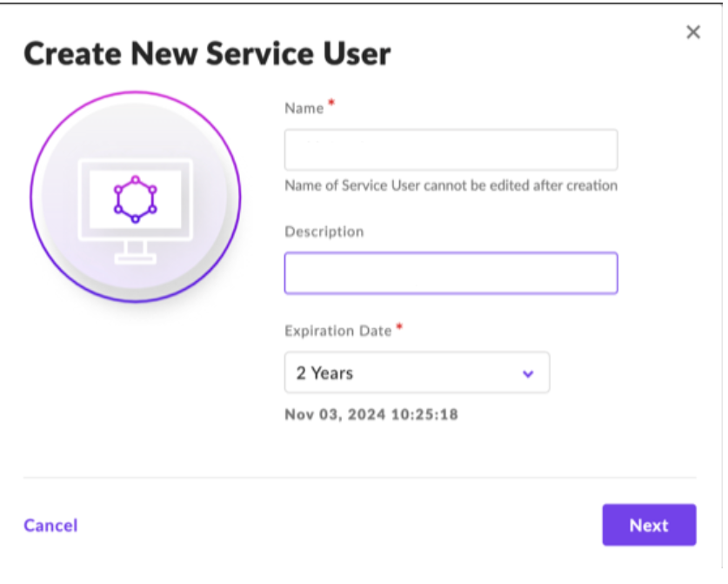Cancel the service user creation
This screenshot has height=584, width=728.
coord(50,525)
